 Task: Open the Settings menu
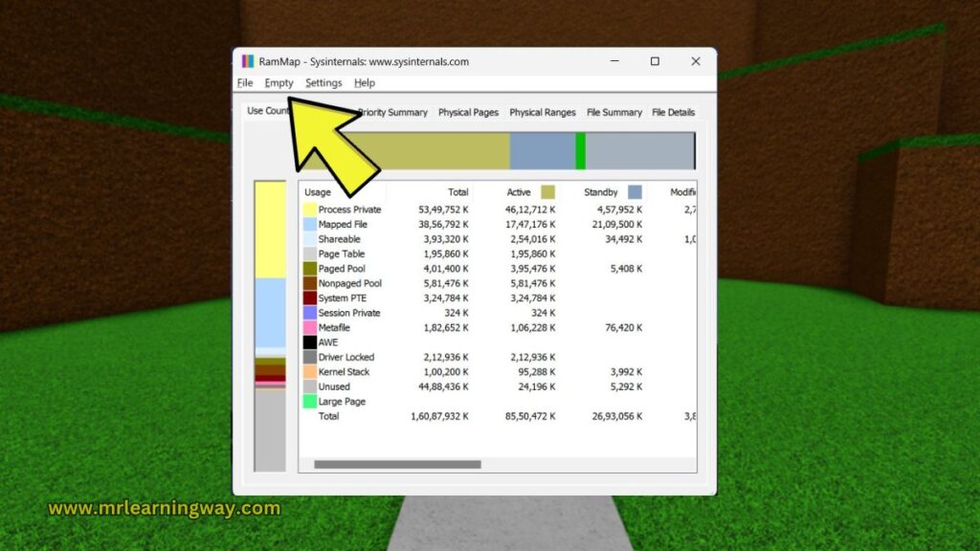coord(323,83)
